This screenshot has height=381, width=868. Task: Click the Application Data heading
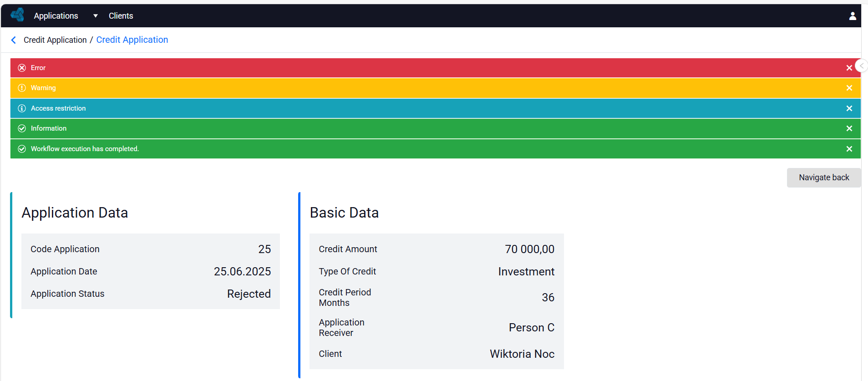click(75, 213)
